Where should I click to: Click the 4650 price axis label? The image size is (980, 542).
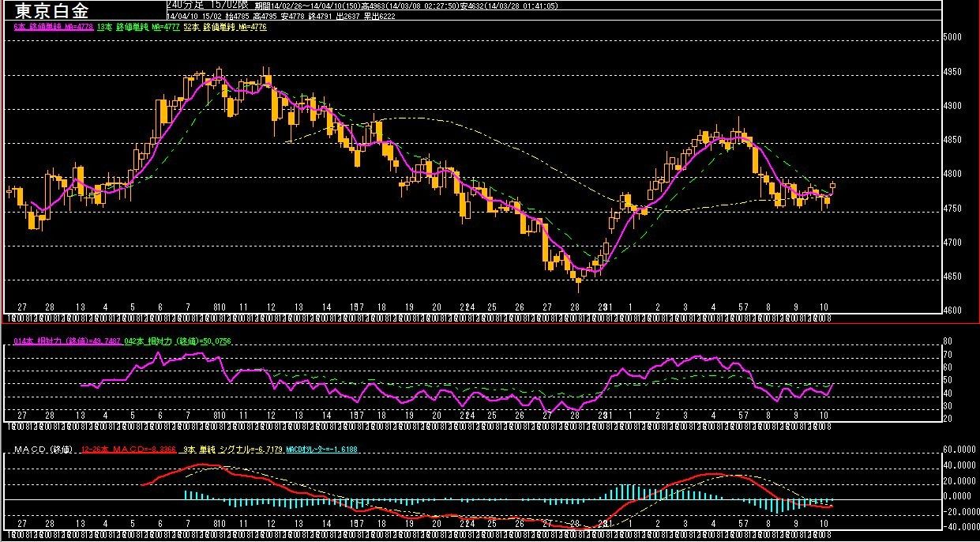click(954, 277)
